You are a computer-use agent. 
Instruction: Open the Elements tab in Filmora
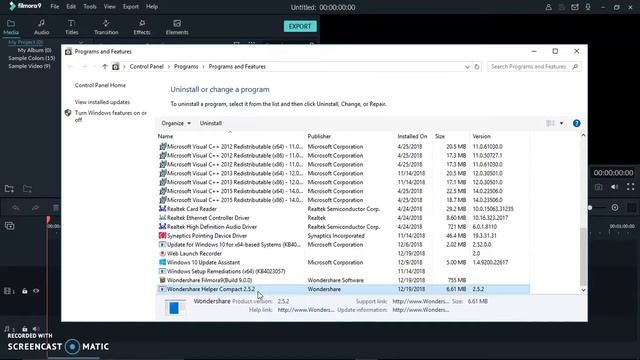177,27
